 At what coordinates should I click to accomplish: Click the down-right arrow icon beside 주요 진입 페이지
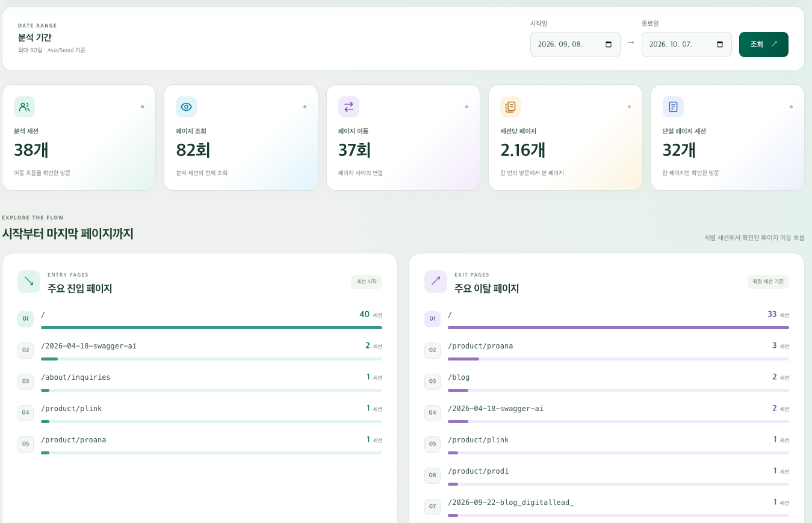tap(29, 282)
